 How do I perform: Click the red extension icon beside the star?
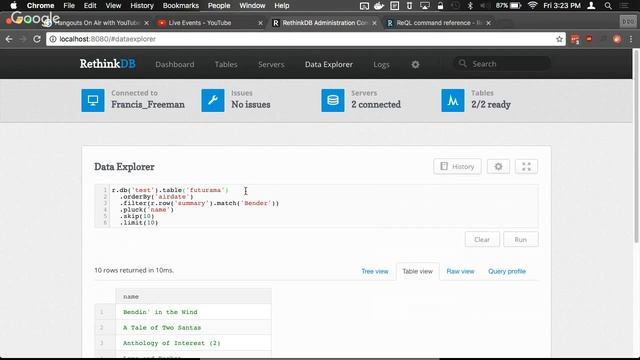pyautogui.click(x=575, y=39)
